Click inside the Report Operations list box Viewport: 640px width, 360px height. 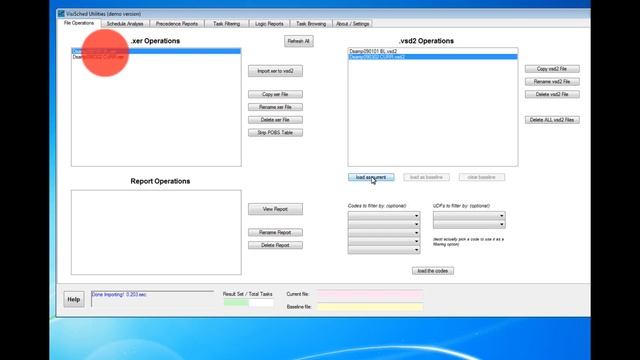tap(156, 232)
